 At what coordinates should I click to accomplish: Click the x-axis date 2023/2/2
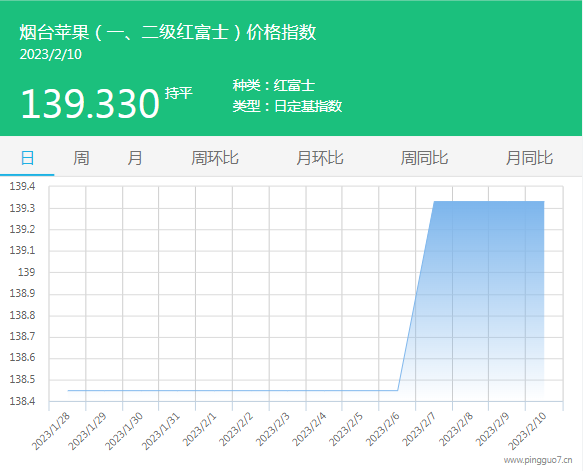pos(236,429)
